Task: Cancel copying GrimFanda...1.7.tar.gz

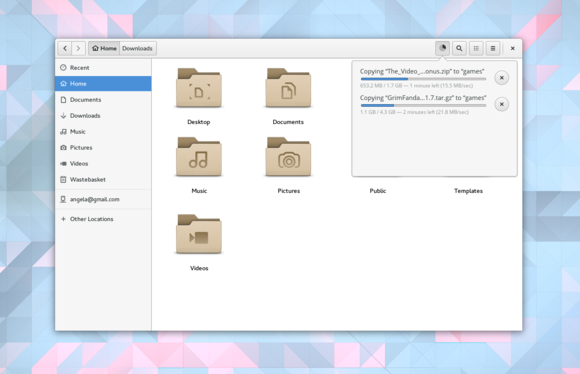Action: pos(502,104)
